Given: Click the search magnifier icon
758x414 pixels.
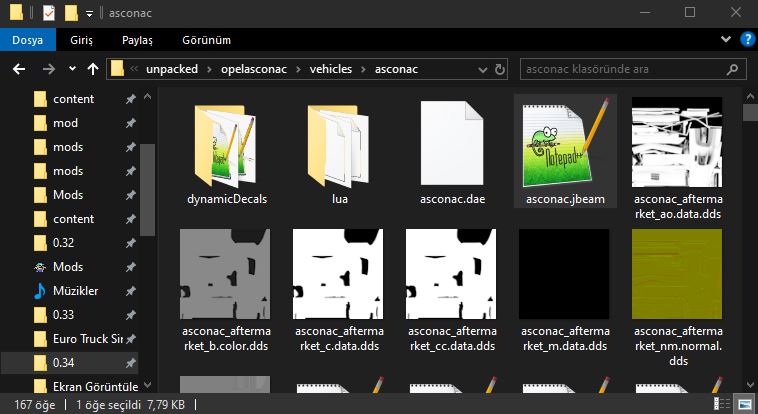Looking at the screenshot, I should pyautogui.click(x=732, y=70).
